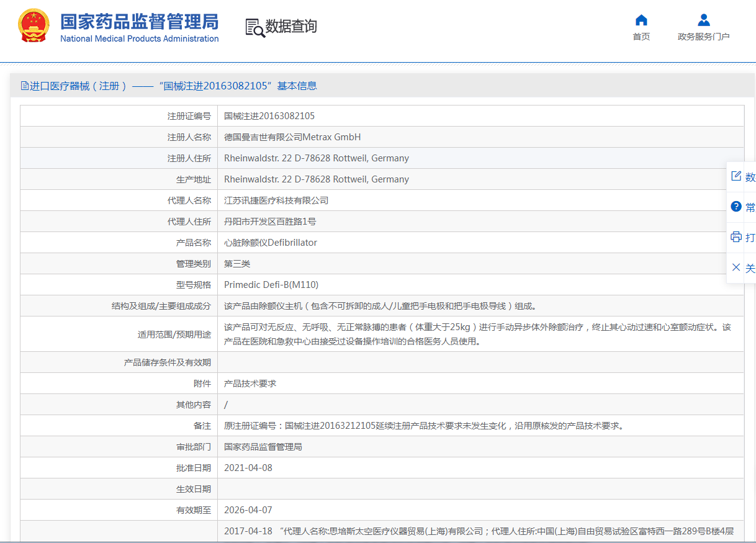Click the 代理人住所 label
Screen dimensions: 756x543
[189, 222]
